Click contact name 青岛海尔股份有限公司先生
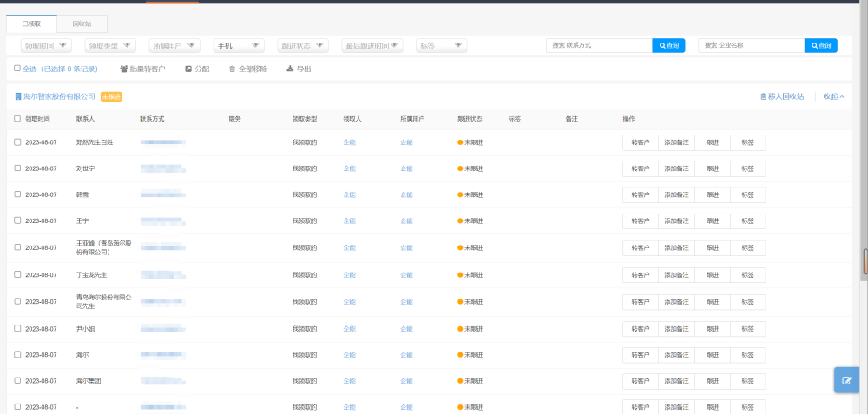Screen dimensions: 868x414 tap(104, 302)
